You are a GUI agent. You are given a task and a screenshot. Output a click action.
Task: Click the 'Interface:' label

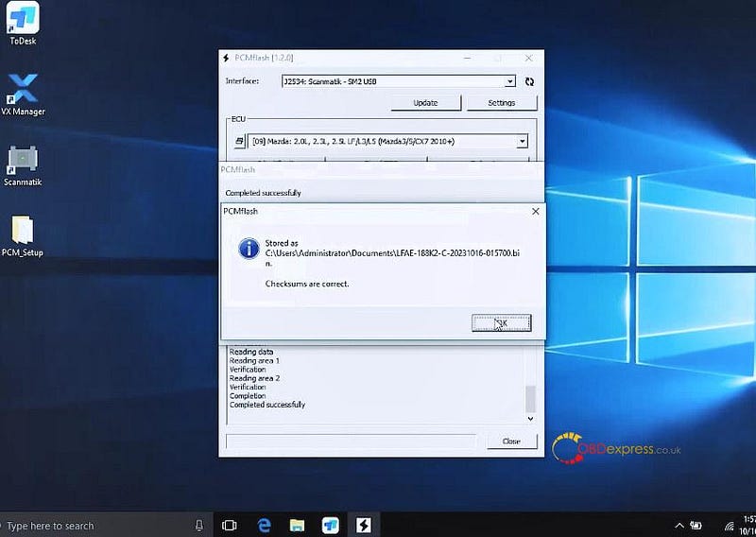pyautogui.click(x=242, y=81)
